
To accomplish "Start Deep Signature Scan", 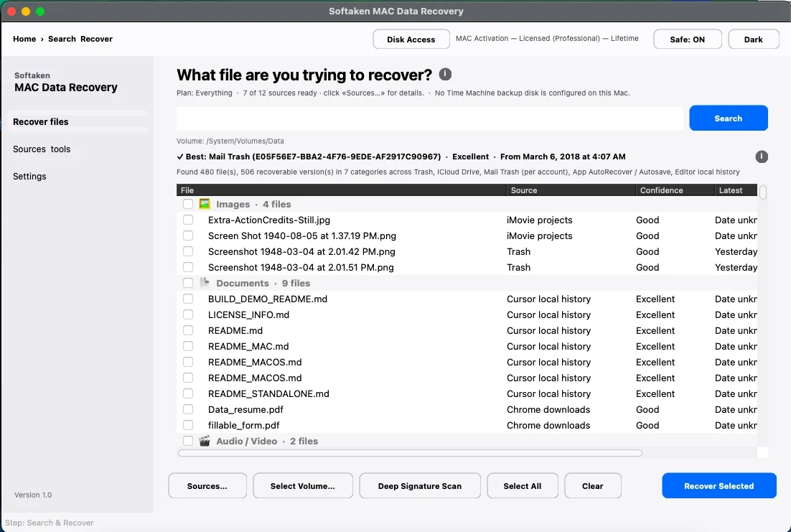I will coord(420,485).
